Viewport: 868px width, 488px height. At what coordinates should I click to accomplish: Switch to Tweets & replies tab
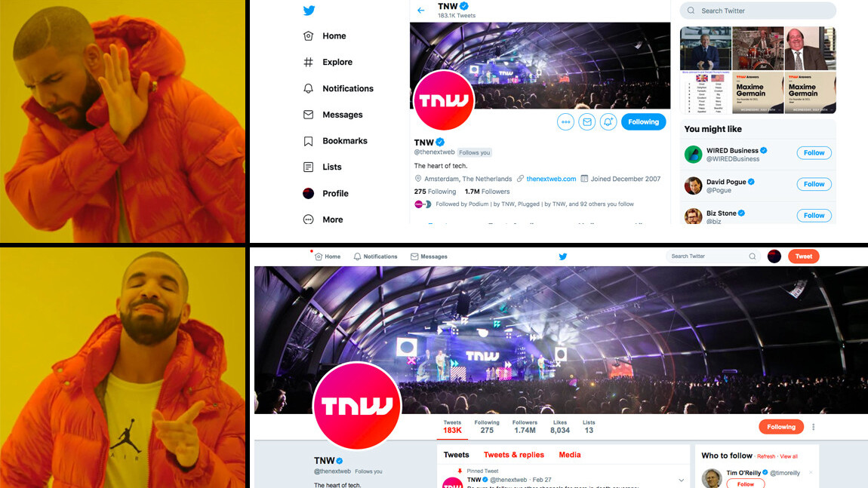click(x=514, y=455)
